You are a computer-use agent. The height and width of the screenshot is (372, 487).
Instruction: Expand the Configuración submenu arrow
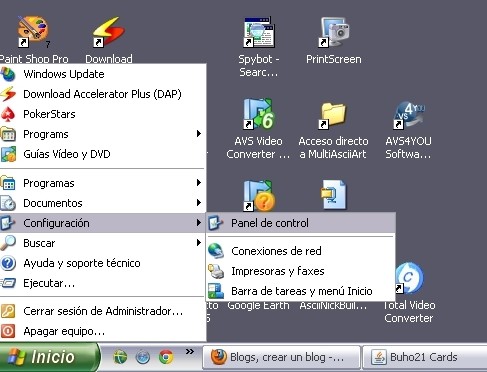199,223
